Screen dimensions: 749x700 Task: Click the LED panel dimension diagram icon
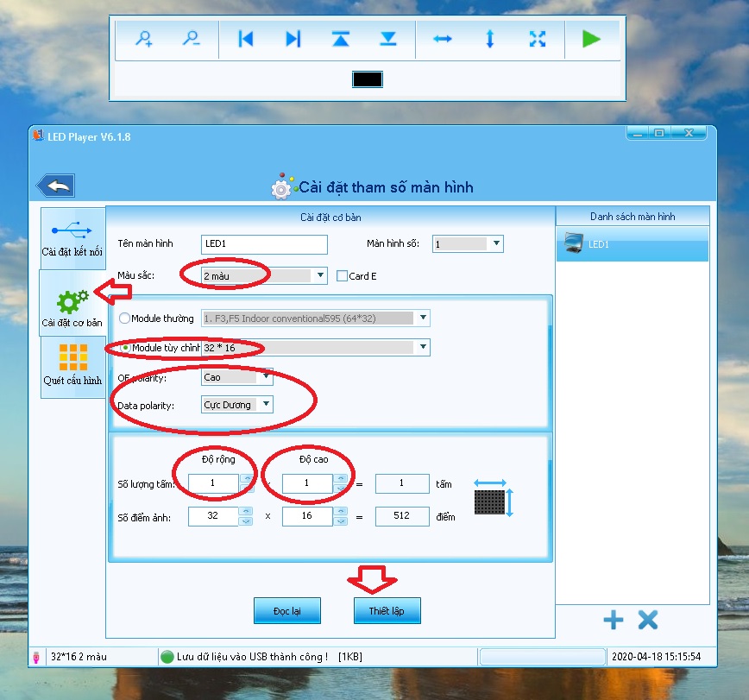click(494, 498)
